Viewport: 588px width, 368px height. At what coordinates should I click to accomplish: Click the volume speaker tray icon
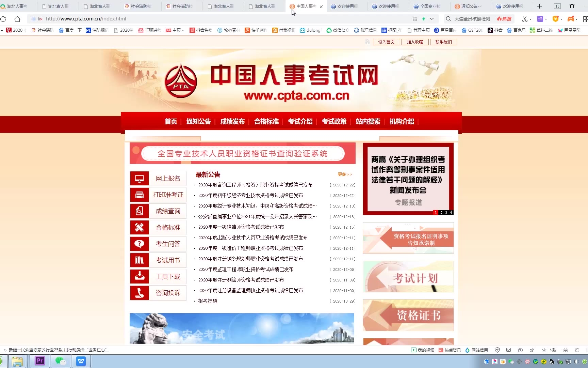tap(576, 362)
